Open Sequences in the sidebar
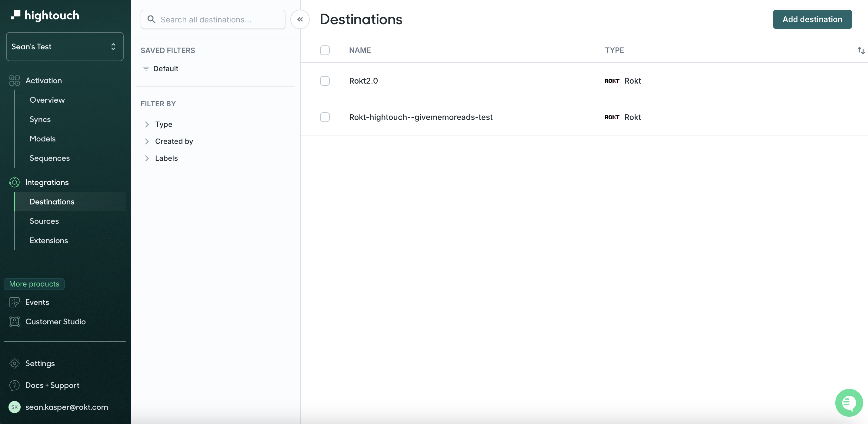This screenshot has height=424, width=868. [49, 158]
